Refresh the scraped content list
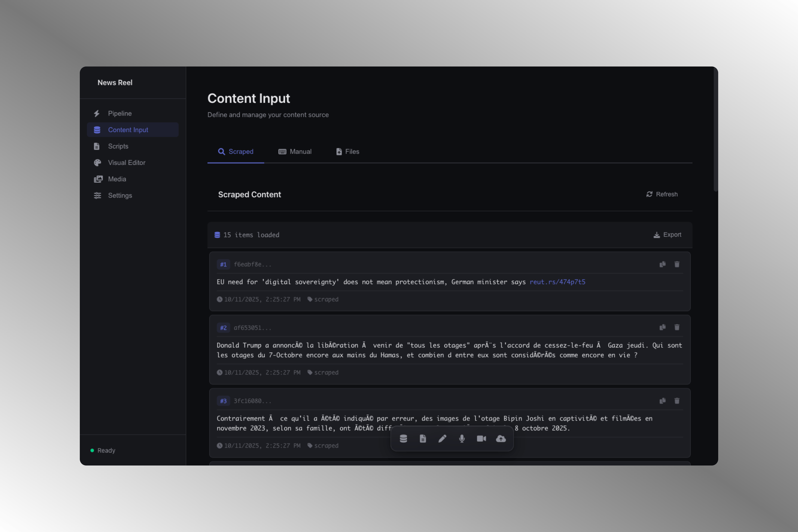Screen dimensions: 798x532 662,194
